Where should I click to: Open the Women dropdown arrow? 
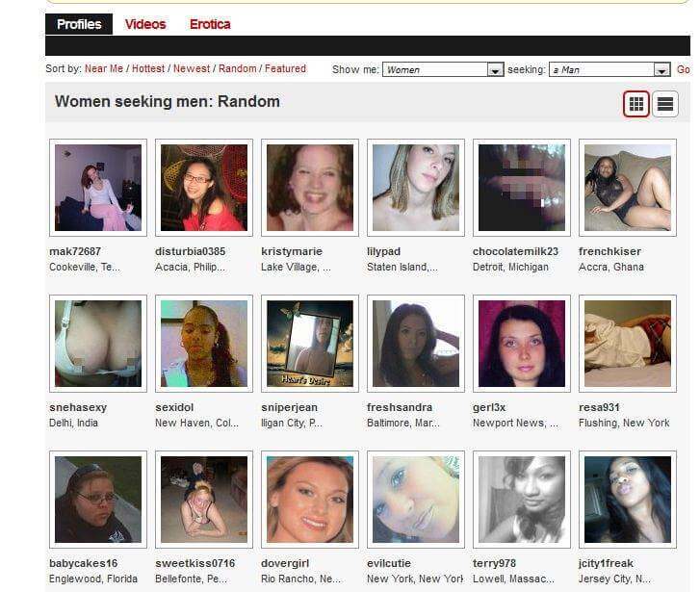tap(495, 69)
